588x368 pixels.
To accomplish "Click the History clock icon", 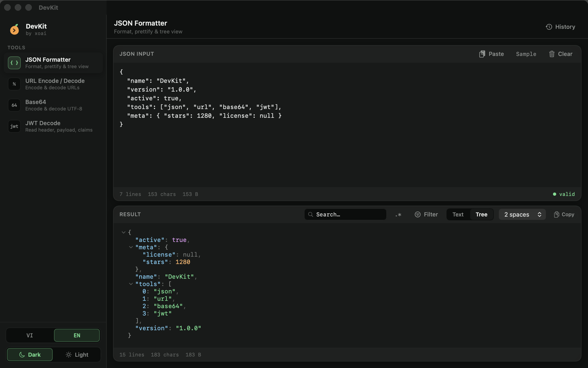I will pyautogui.click(x=549, y=27).
